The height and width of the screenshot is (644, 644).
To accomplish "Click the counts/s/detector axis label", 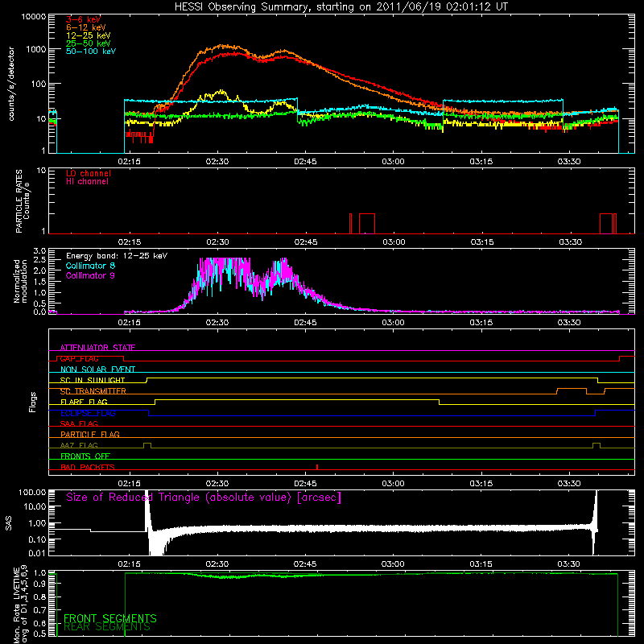I will [x=11, y=84].
